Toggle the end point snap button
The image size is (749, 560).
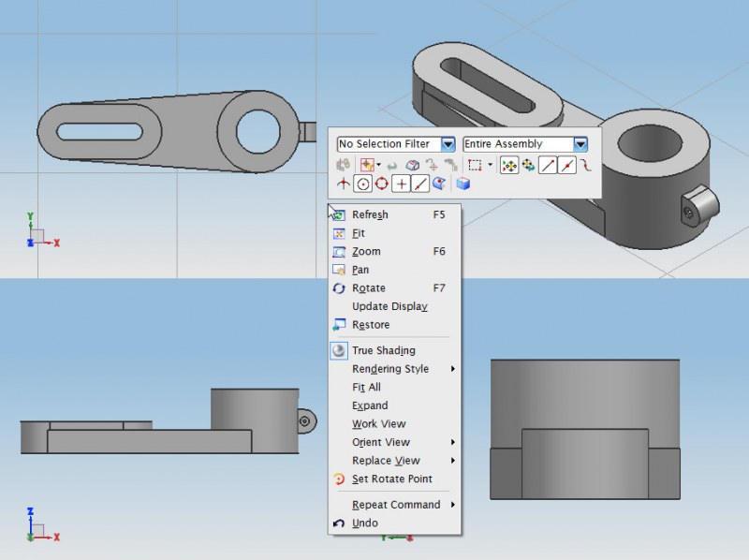tap(547, 165)
